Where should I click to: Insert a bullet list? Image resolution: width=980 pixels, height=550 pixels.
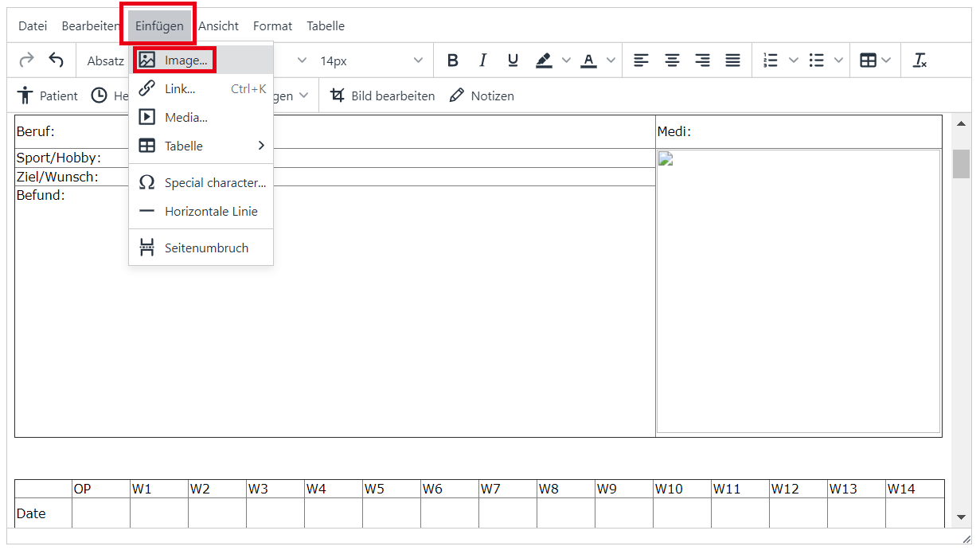point(816,60)
